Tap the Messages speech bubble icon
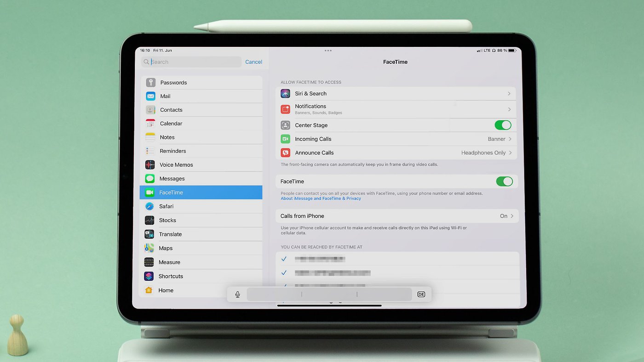This screenshot has width=644, height=362. click(x=150, y=178)
